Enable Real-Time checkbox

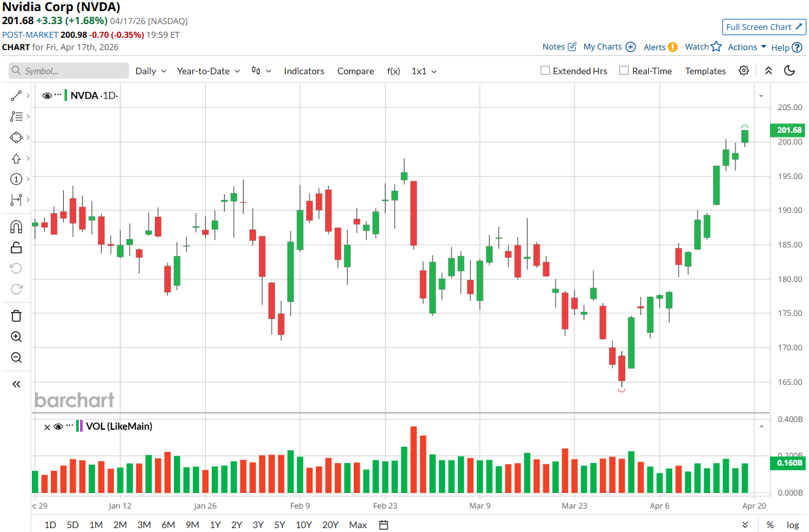point(624,71)
